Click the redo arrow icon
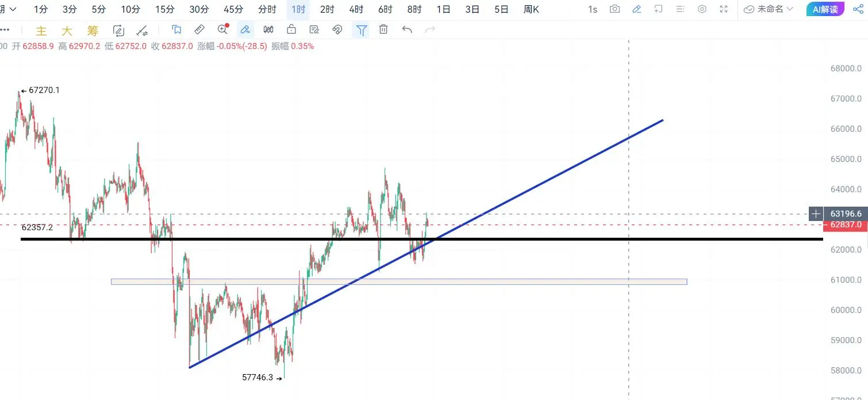 [x=429, y=30]
